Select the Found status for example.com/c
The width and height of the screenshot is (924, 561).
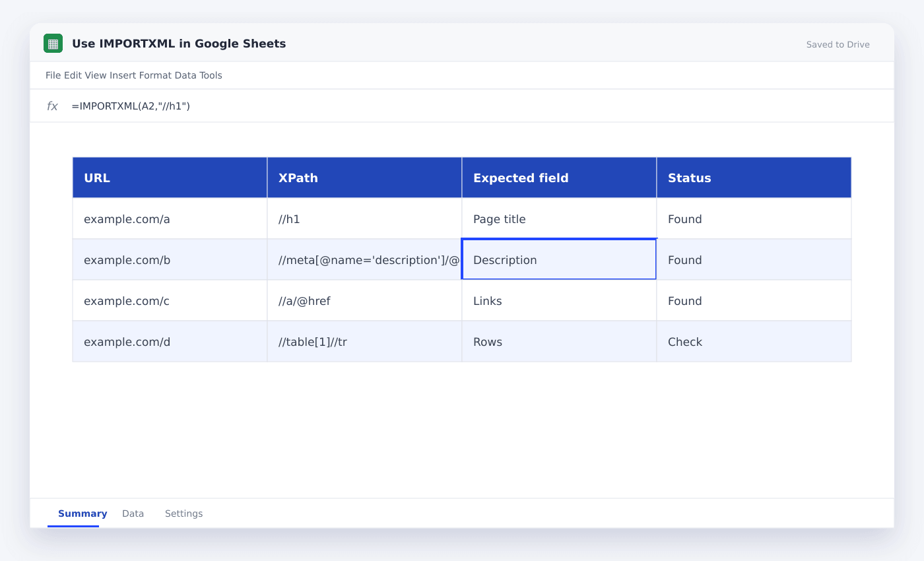(754, 300)
